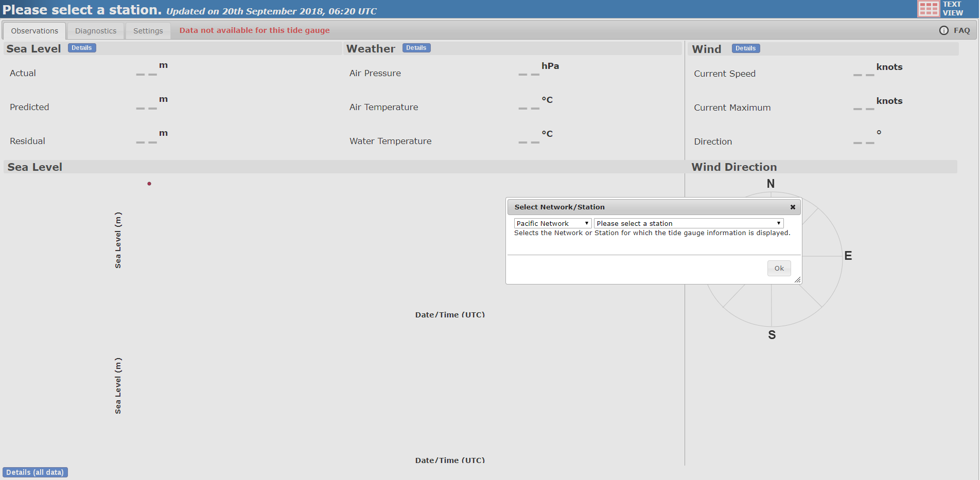The height and width of the screenshot is (480, 980).
Task: Open the Text View table icon
Action: (x=929, y=9)
